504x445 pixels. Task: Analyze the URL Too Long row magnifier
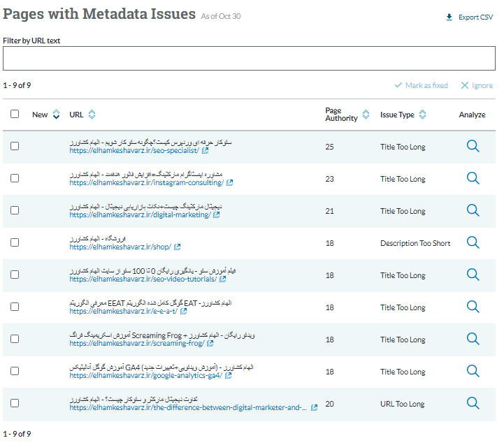[x=473, y=404]
